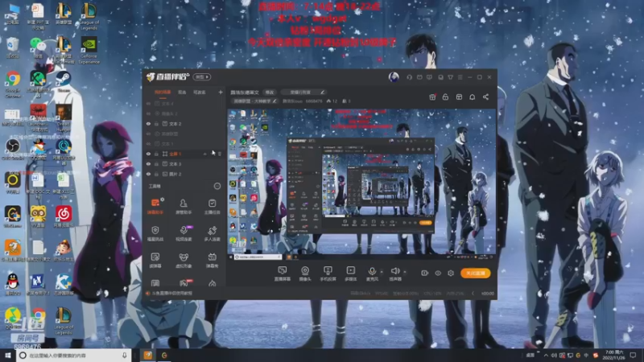This screenshot has width=644, height=362.
Task: Click the share icon above the preview
Action: coord(486,97)
